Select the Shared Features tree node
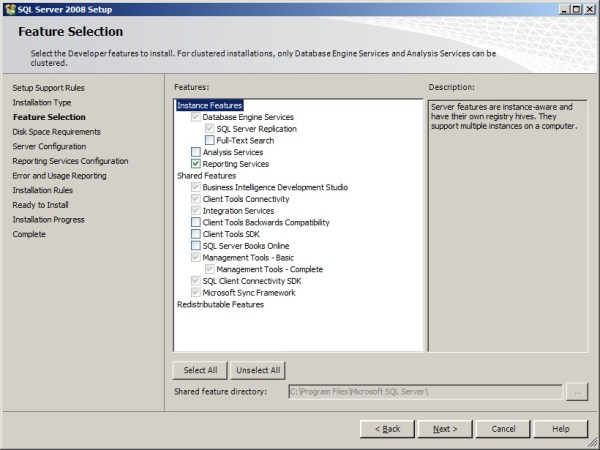Image resolution: width=600 pixels, height=450 pixels. coord(206,175)
